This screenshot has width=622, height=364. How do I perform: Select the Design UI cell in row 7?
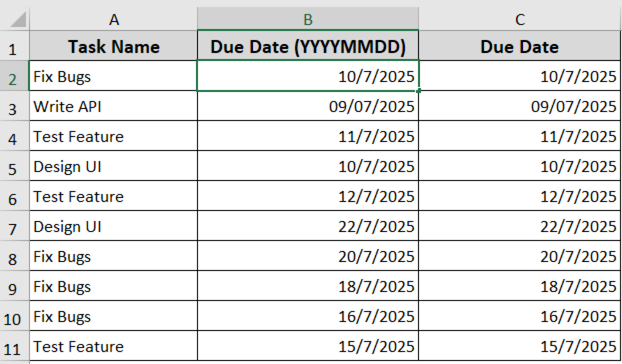pos(114,226)
